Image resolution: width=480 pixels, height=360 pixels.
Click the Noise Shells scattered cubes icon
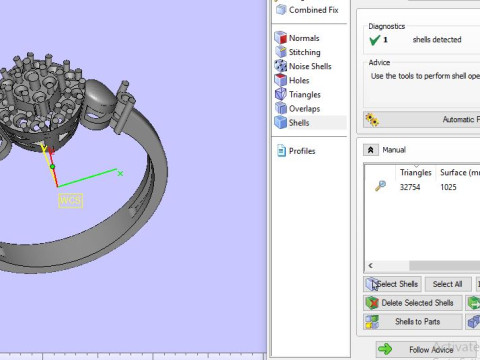pos(281,66)
